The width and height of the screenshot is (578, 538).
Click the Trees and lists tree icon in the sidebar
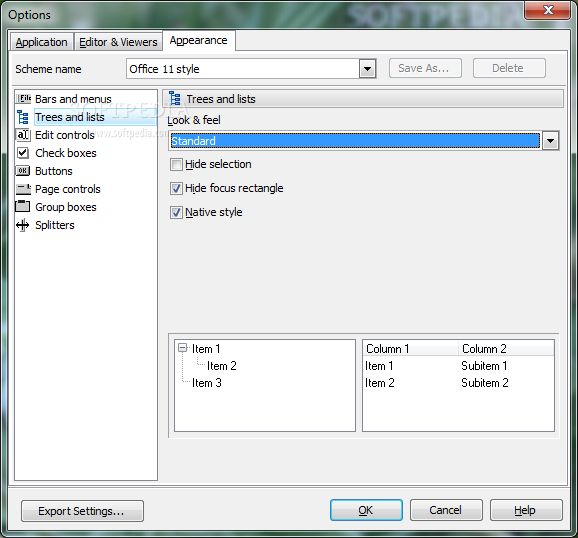point(23,117)
